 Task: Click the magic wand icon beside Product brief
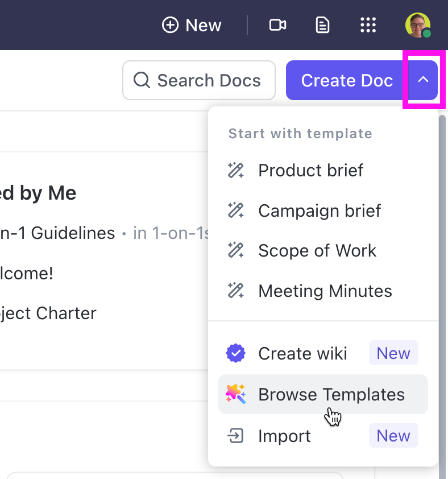pos(236,170)
